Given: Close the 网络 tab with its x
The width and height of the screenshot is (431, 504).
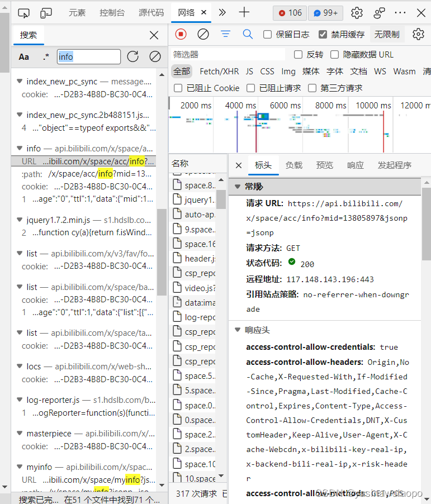Looking at the screenshot, I should tap(203, 12).
